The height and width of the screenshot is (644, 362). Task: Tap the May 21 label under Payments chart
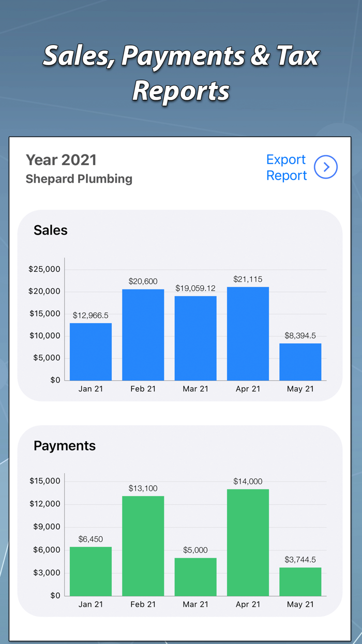coord(300,604)
